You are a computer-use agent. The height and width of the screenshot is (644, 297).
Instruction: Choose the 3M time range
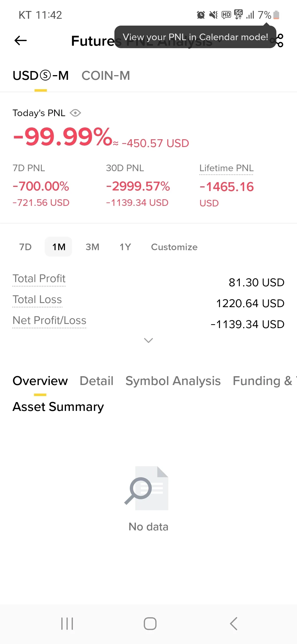pyautogui.click(x=92, y=247)
